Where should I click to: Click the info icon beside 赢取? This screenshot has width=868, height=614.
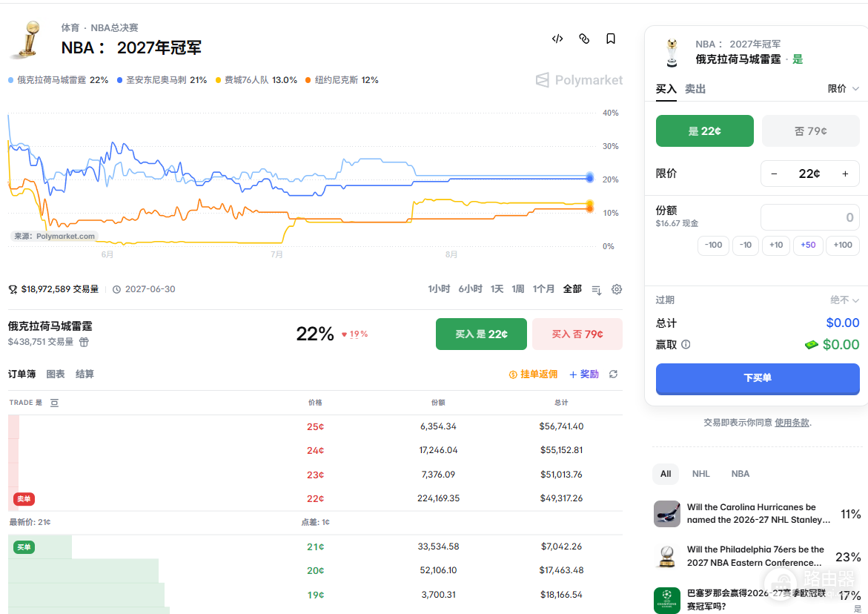click(x=686, y=344)
